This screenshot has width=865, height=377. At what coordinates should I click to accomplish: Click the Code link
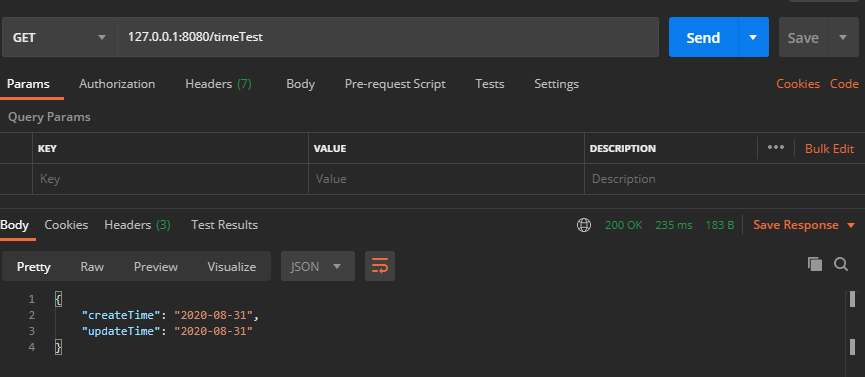click(x=845, y=84)
